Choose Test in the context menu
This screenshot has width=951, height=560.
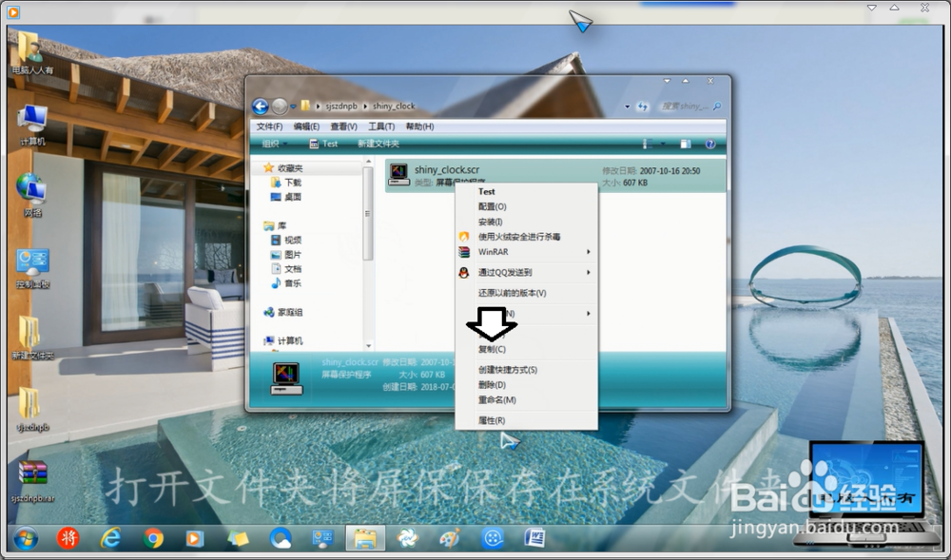[527, 191]
